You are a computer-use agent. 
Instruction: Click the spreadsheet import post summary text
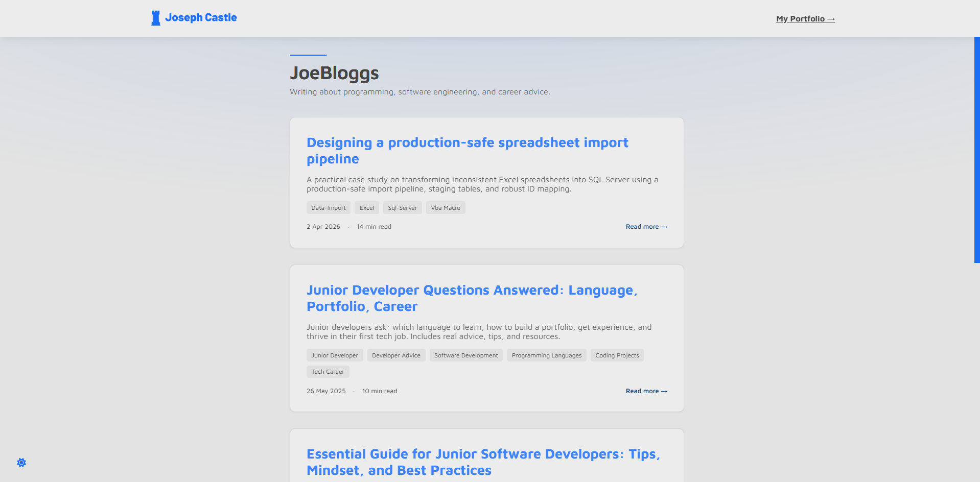(482, 184)
